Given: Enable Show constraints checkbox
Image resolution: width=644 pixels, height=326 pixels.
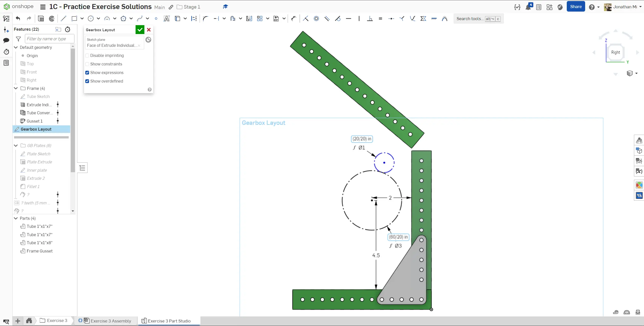Looking at the screenshot, I should (87, 64).
